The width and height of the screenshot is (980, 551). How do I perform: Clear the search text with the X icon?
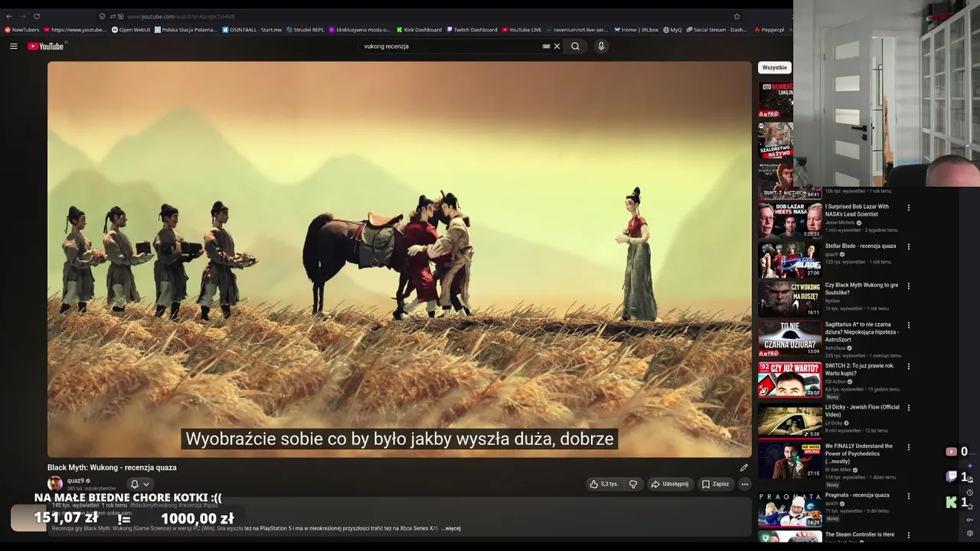click(557, 46)
